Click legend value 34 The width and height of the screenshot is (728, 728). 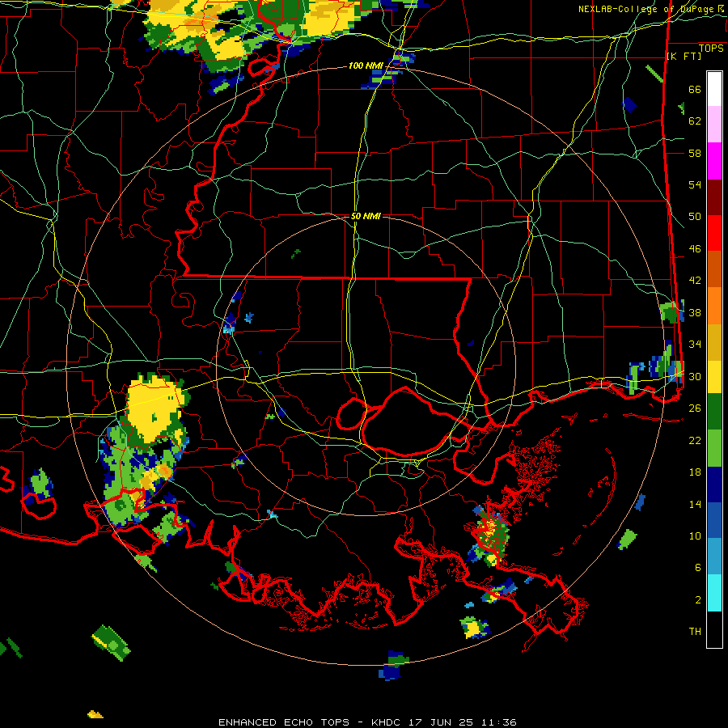click(695, 344)
